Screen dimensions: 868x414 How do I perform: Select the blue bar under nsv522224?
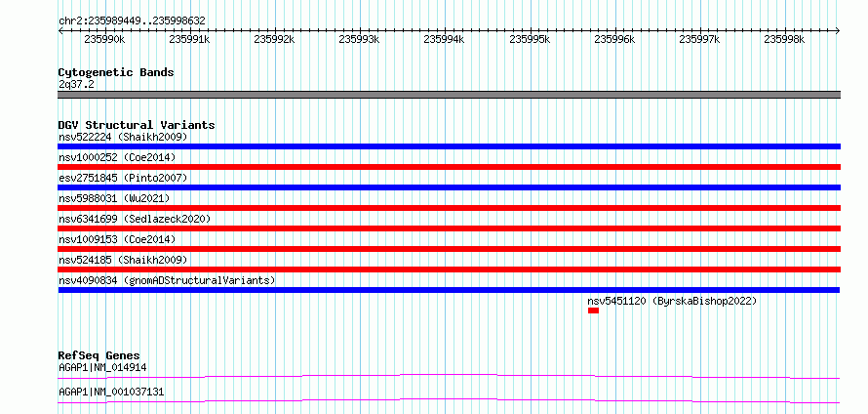tap(449, 146)
